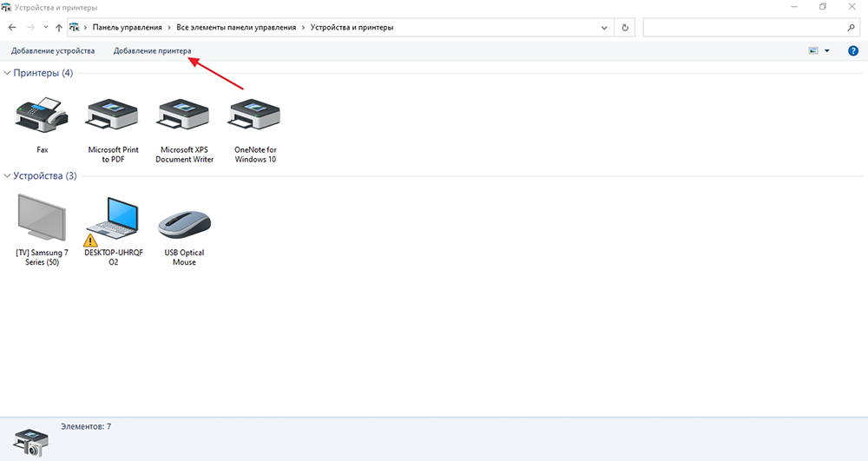Go up one folder level arrow

(x=59, y=28)
